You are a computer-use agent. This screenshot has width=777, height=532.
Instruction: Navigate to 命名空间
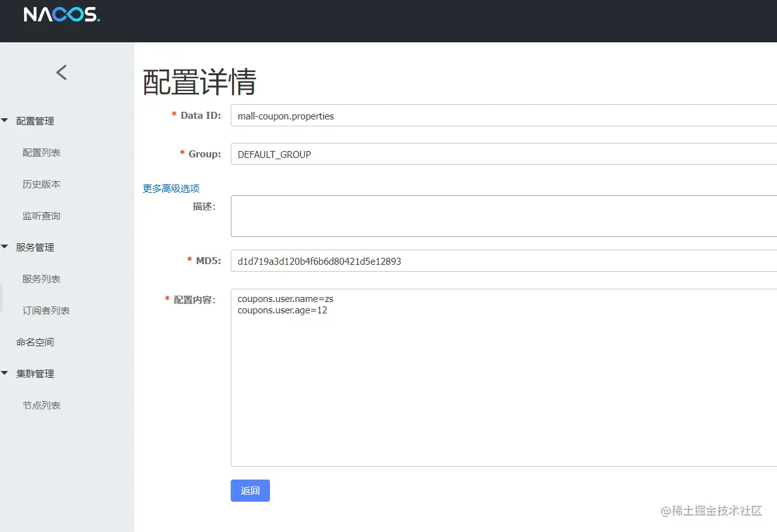[x=35, y=342]
